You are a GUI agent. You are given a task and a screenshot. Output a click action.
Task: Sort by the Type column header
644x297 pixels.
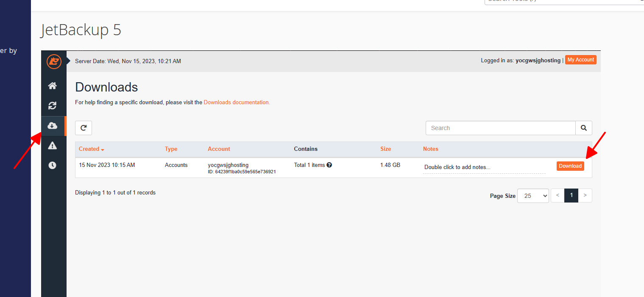[171, 149]
